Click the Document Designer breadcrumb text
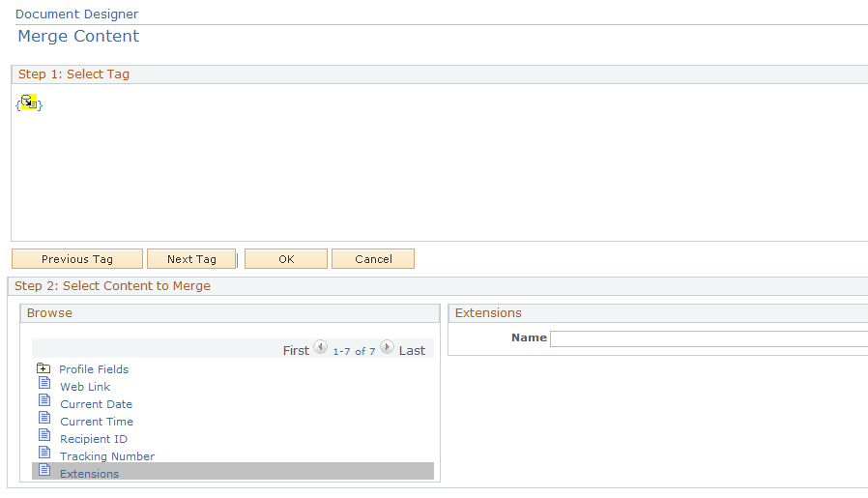Image resolution: width=868 pixels, height=498 pixels. (76, 14)
